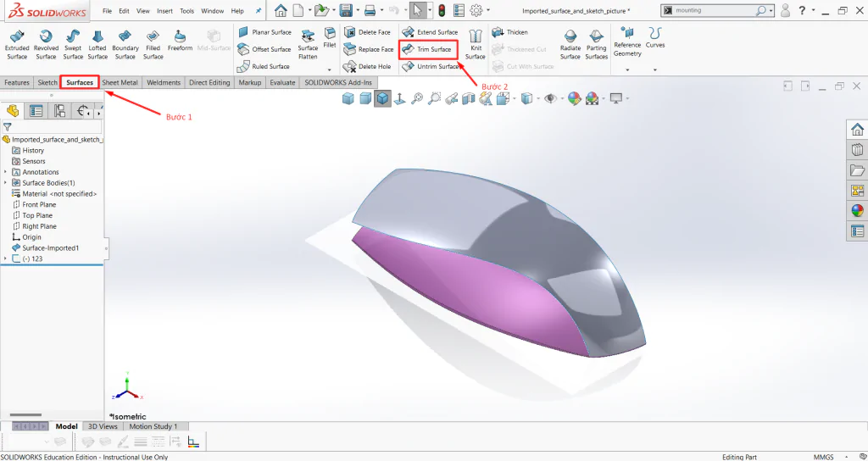Select the Revolved Surface tool
Image resolution: width=868 pixels, height=461 pixels.
46,44
